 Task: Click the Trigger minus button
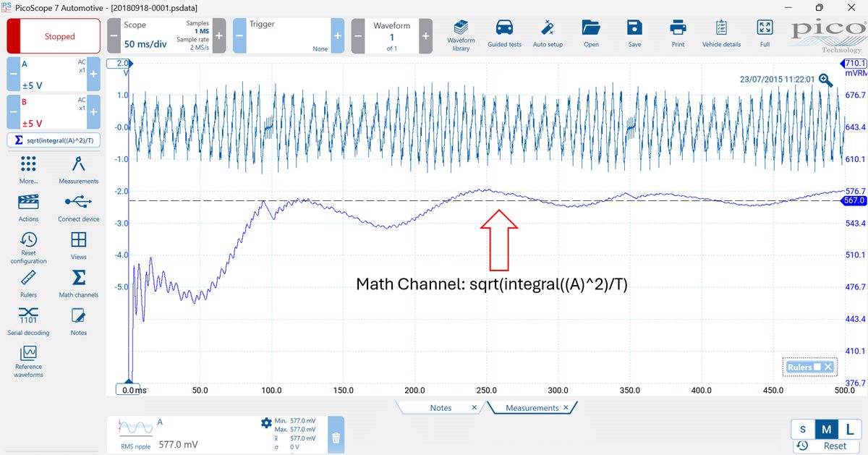[239, 36]
